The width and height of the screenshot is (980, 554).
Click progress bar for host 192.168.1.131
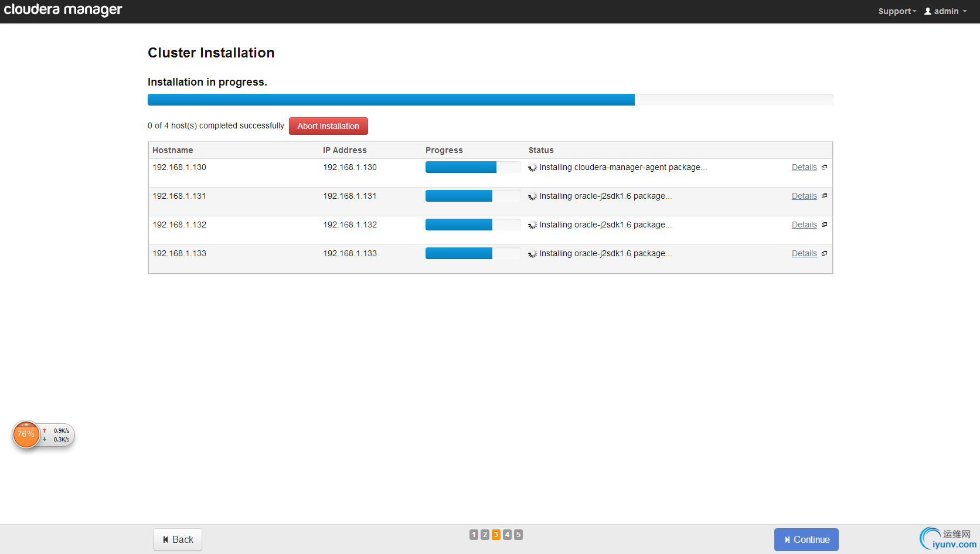pos(473,196)
